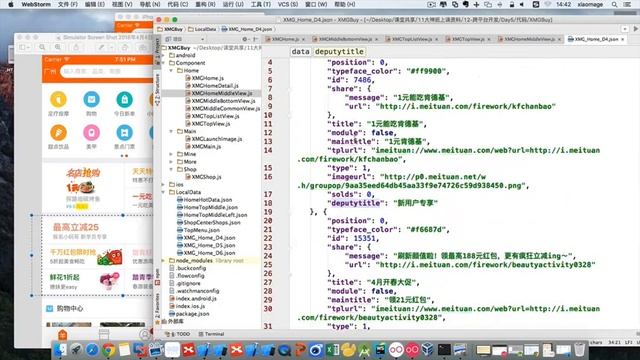The width and height of the screenshot is (640, 360).
Task: Click the 'data' JSON path breadcrumb
Action: 300,52
